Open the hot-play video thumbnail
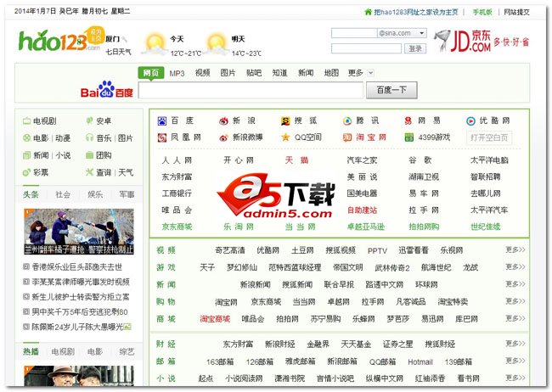Screen dimensions: 552x392 tap(79, 376)
